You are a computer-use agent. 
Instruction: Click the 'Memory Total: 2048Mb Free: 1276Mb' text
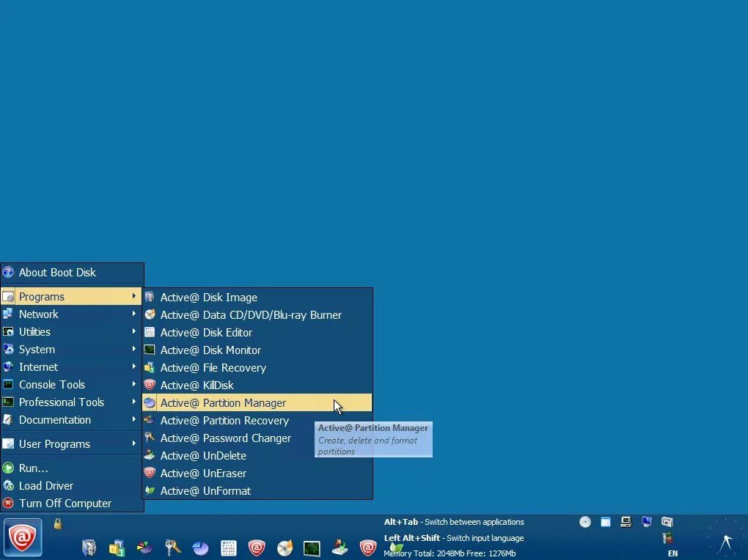pos(450,553)
